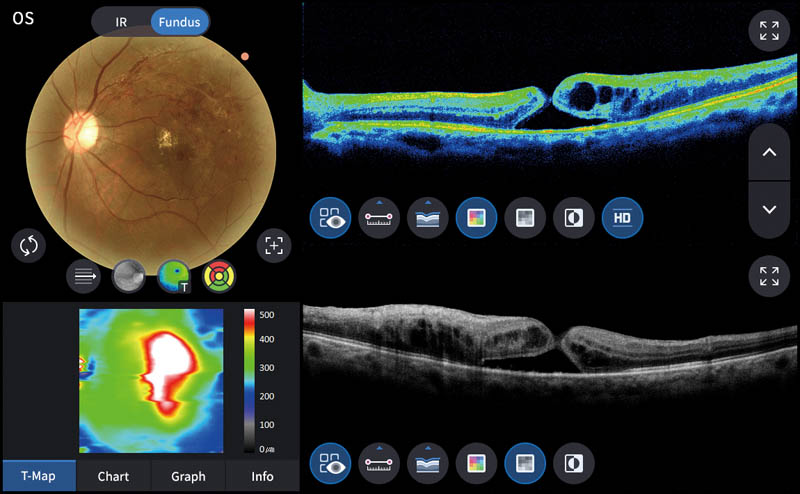Select color palette display on upper scan
This screenshot has height=494, width=800.
coord(476,217)
